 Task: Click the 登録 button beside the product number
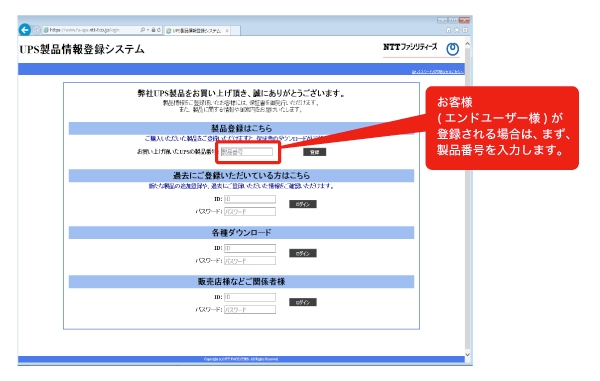pyautogui.click(x=315, y=152)
